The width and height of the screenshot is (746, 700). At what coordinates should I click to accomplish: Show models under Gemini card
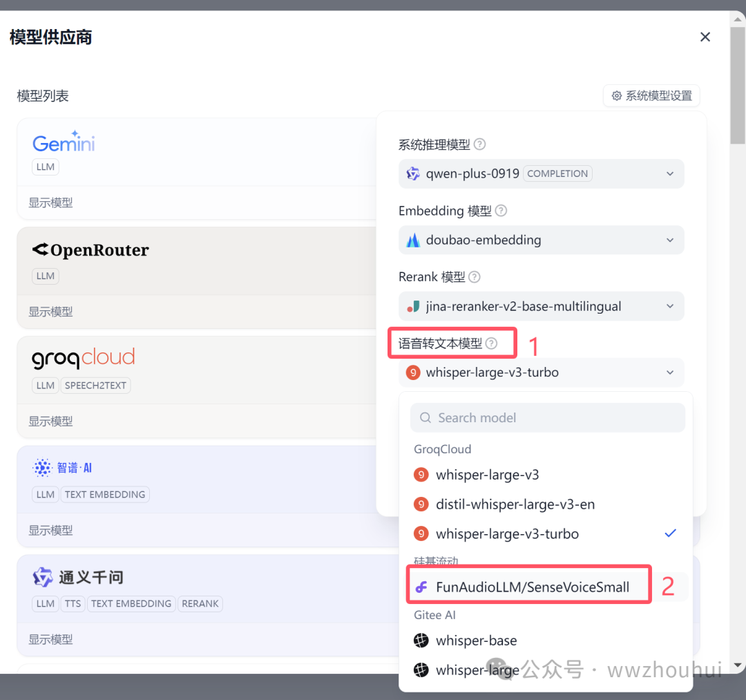coord(50,202)
